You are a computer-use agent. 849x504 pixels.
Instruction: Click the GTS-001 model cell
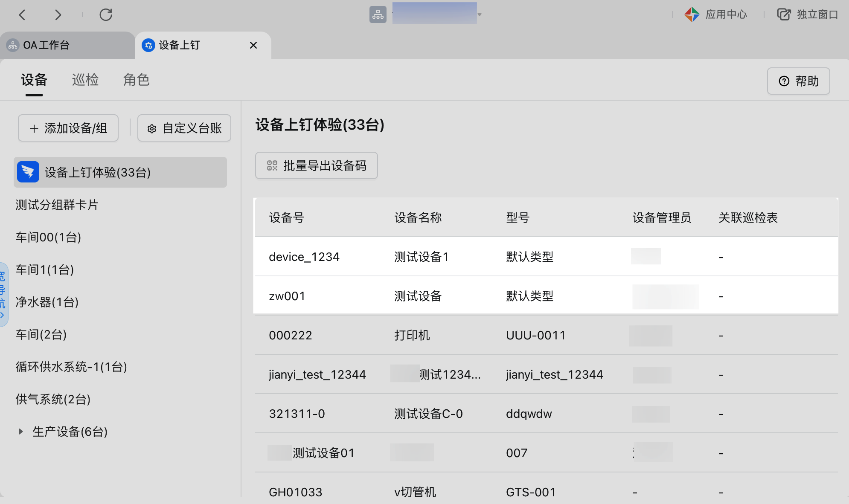[531, 492]
